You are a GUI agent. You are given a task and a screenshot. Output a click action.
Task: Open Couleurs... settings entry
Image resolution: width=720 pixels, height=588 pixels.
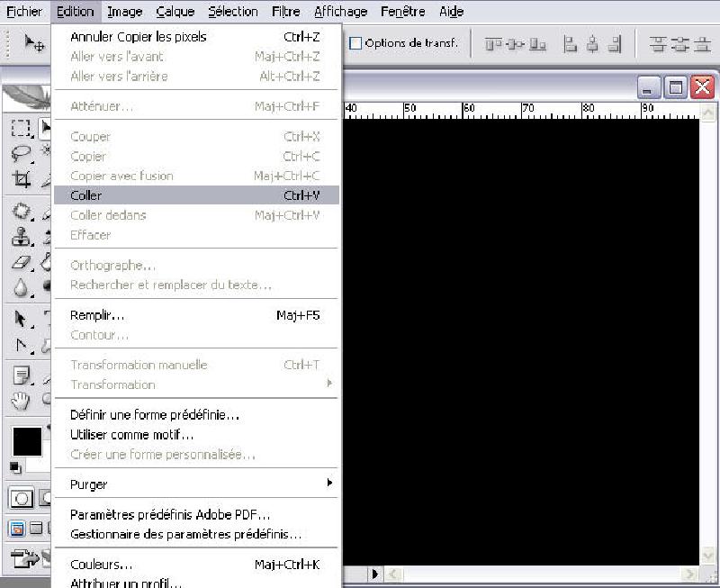196,564
